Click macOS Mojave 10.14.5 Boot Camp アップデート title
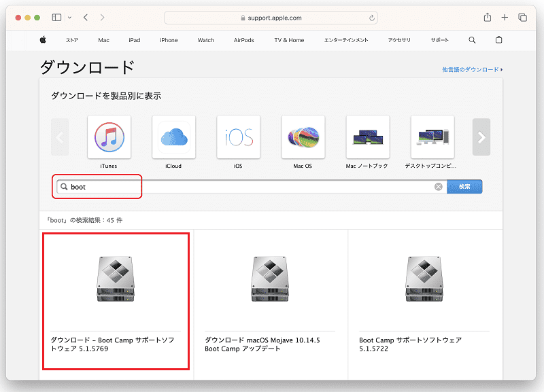 click(x=262, y=344)
